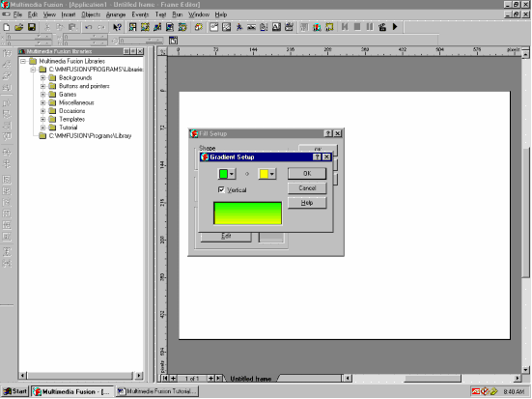Image resolution: width=532 pixels, height=399 pixels.
Task: Expand the Tutorial library folder
Action: coord(42,128)
